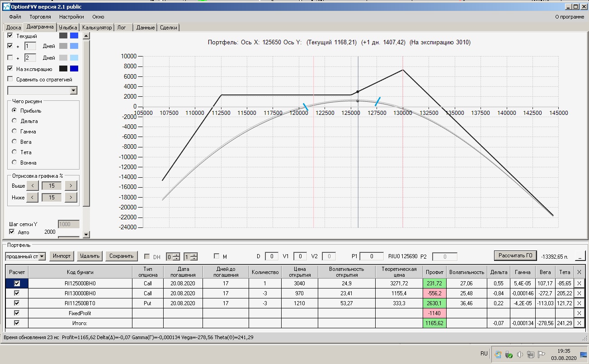
Task: Click the volume icon in the system tray
Action: click(x=520, y=355)
